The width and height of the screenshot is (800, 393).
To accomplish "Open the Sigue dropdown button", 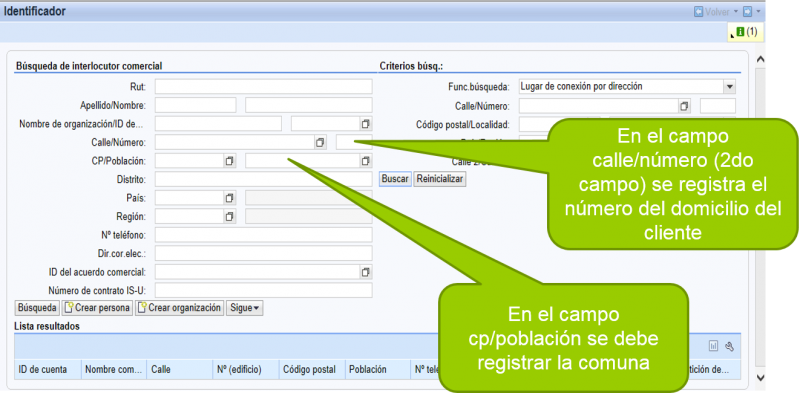I will (244, 308).
